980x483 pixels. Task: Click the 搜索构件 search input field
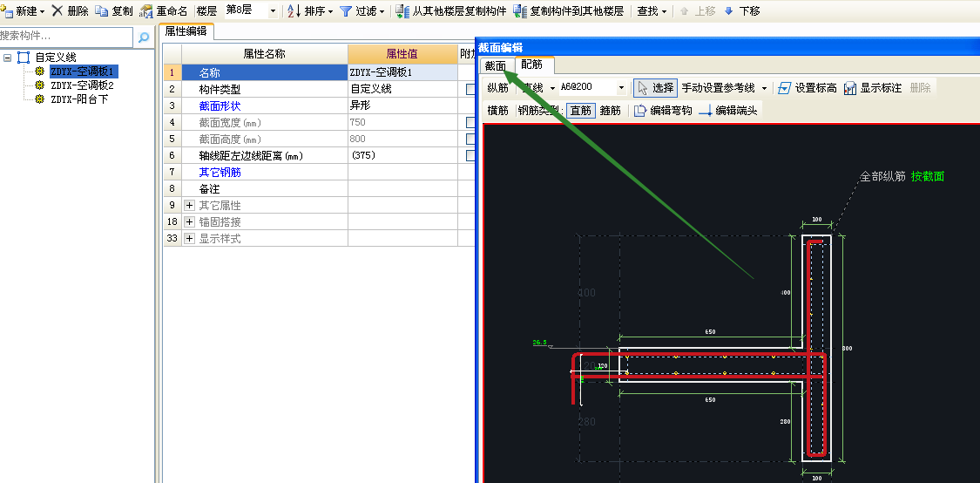pyautogui.click(x=66, y=37)
